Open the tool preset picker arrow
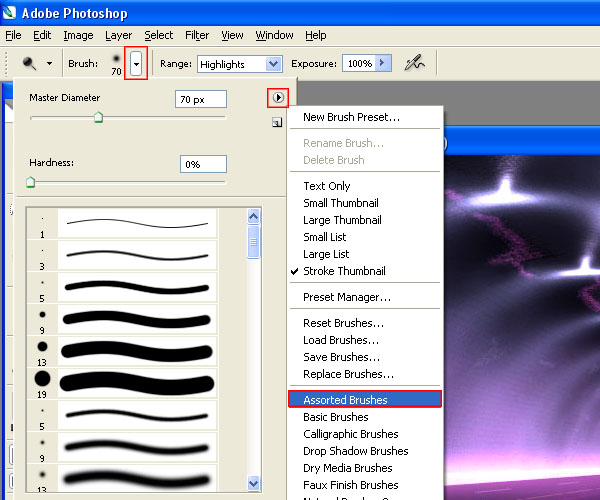Screen dimensions: 600x500 (x=49, y=63)
